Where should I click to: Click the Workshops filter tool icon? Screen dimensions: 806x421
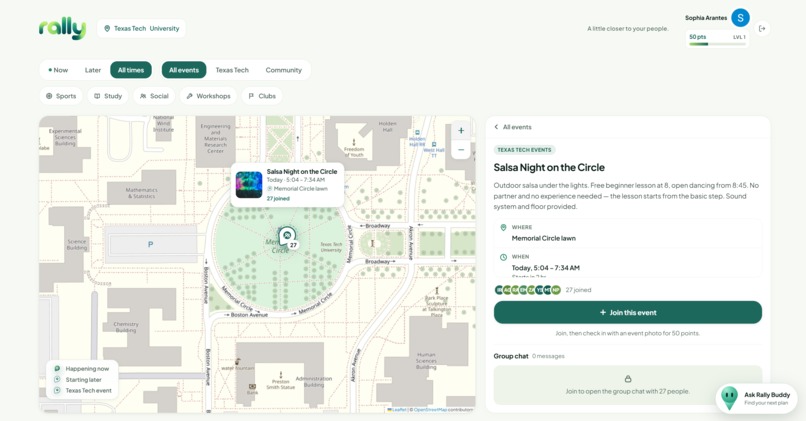(189, 96)
